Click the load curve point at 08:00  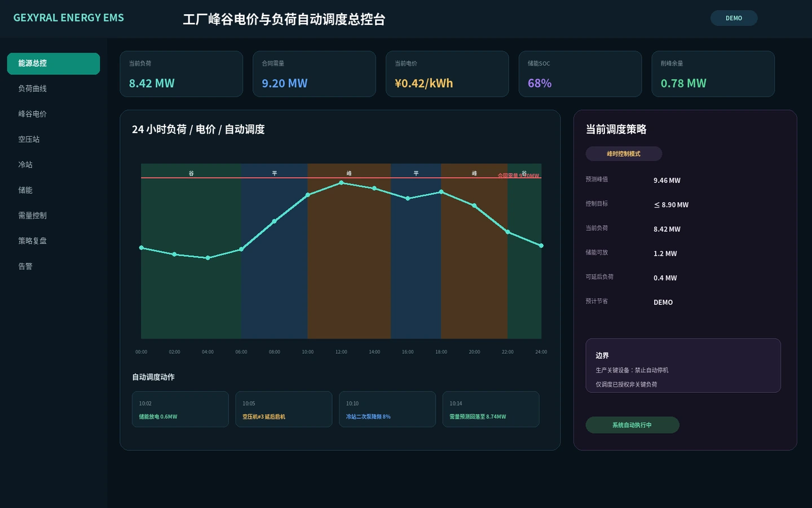click(x=275, y=221)
